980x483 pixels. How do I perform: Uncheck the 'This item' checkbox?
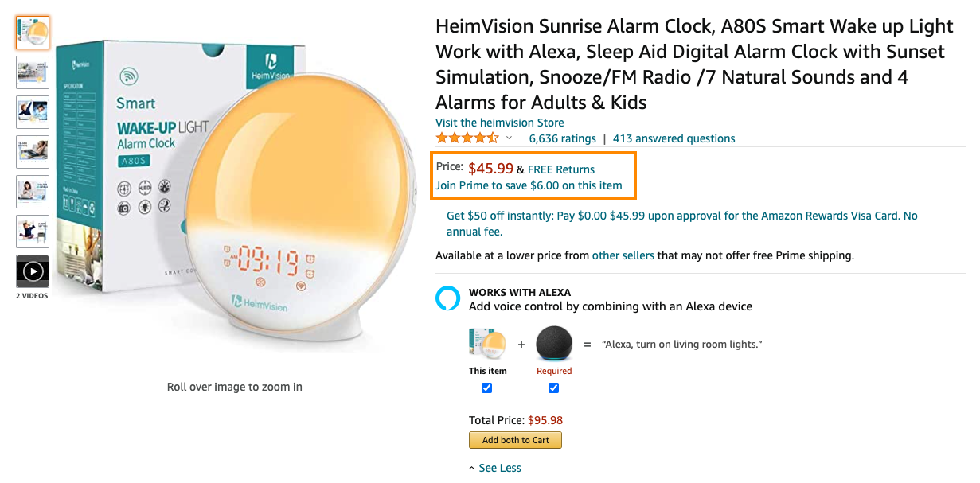click(487, 388)
